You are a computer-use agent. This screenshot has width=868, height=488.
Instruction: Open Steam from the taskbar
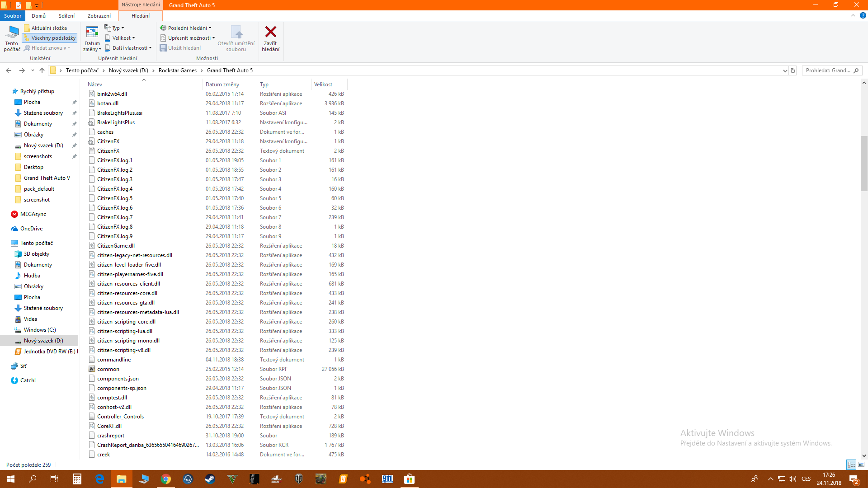210,479
